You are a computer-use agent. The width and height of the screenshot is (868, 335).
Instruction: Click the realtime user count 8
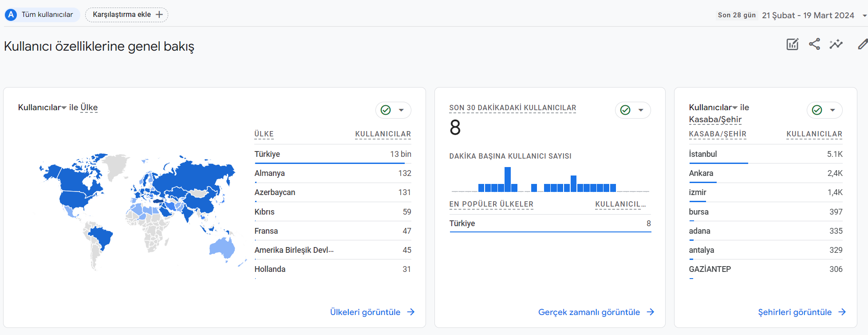[455, 128]
